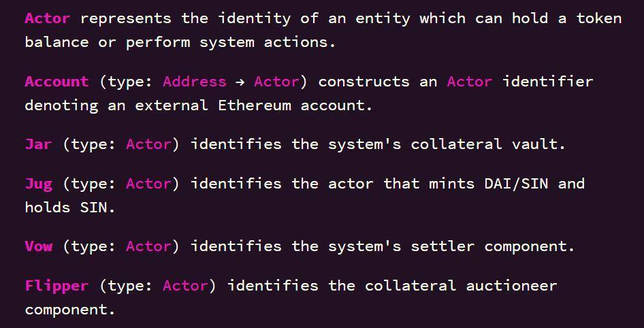Click the "DAI/SIN" text
This screenshot has width=644, height=328.
pyautogui.click(x=516, y=184)
